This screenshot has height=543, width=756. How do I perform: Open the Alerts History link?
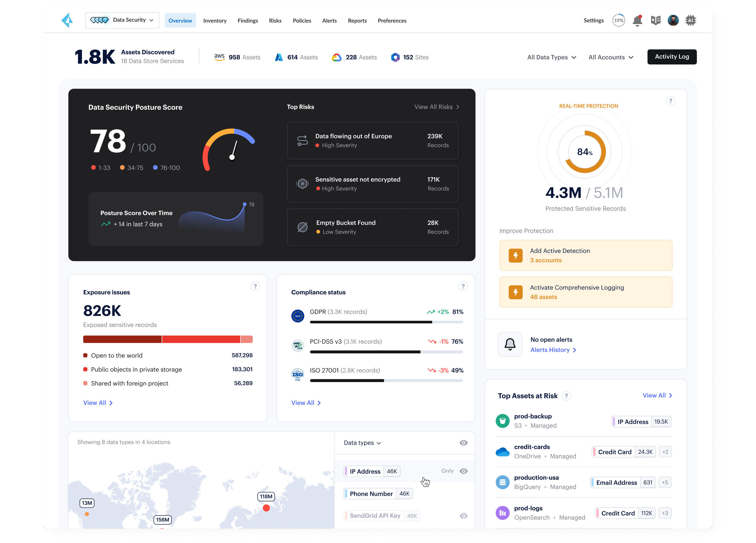[x=553, y=350]
